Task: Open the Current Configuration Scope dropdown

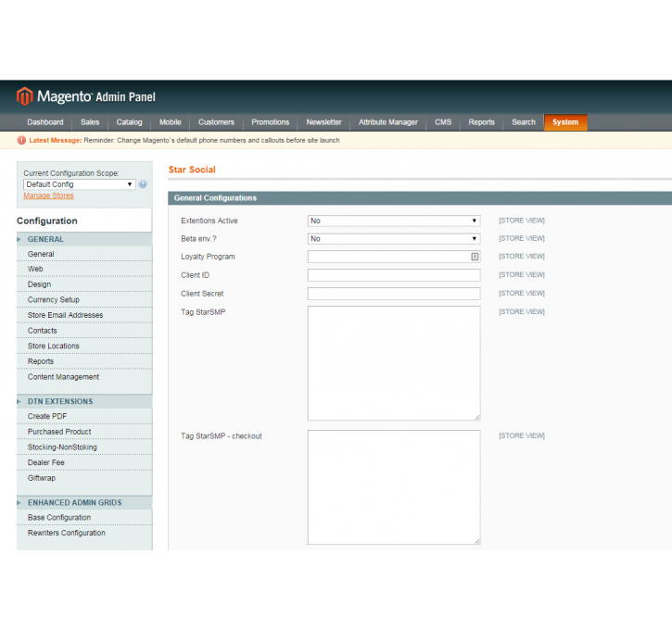Action: 79,184
